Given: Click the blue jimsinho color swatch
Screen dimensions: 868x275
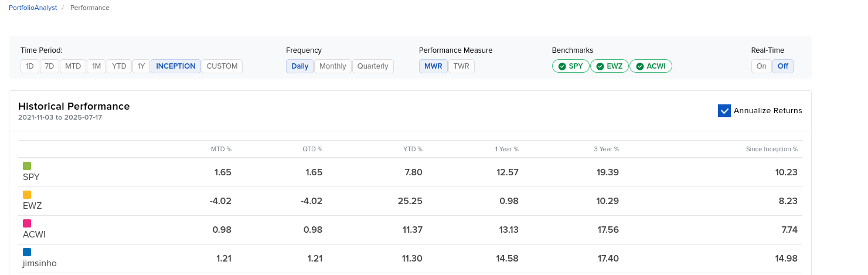Looking at the screenshot, I should [27, 252].
